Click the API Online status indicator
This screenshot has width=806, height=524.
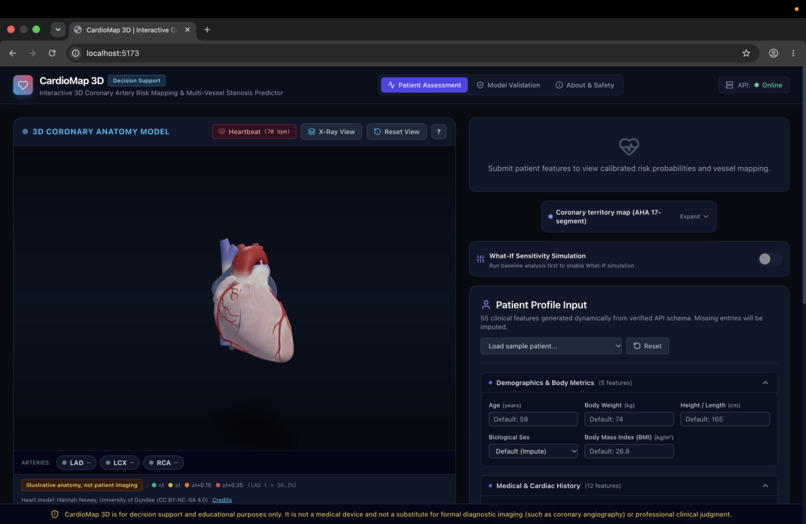click(x=754, y=85)
